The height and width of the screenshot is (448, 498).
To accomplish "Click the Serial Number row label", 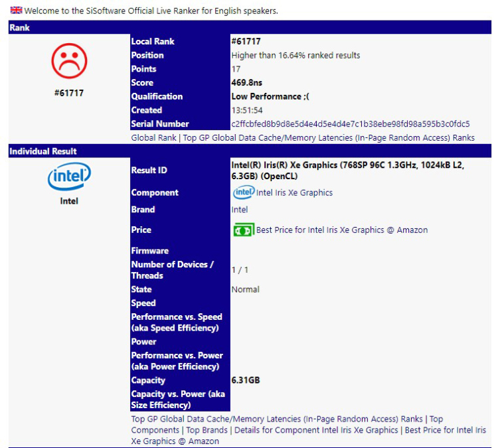I will [160, 124].
